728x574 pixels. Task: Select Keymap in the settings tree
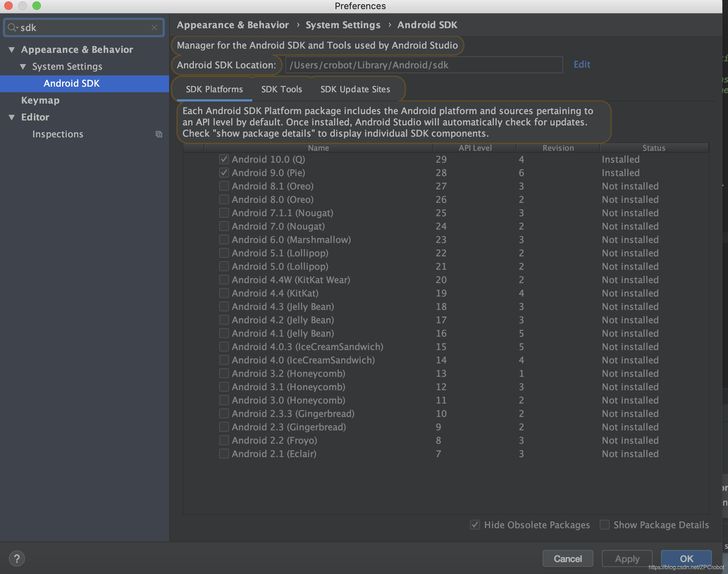coord(40,100)
